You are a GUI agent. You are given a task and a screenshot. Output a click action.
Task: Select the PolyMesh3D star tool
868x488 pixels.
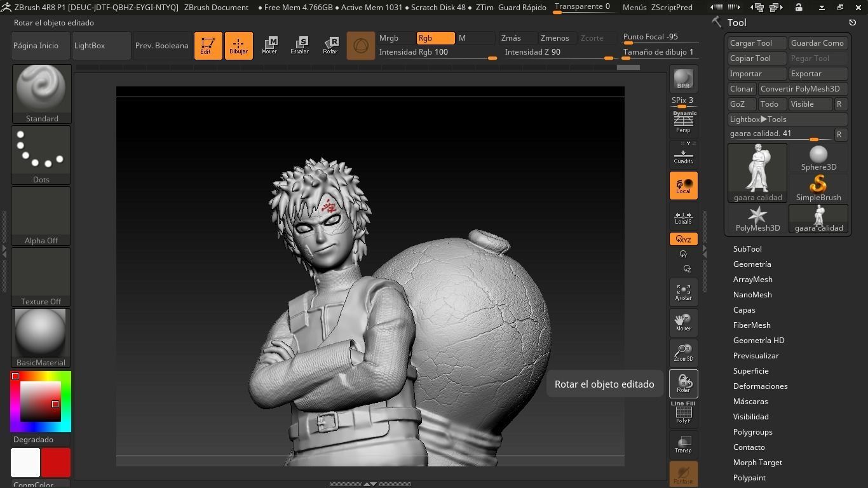[757, 219]
